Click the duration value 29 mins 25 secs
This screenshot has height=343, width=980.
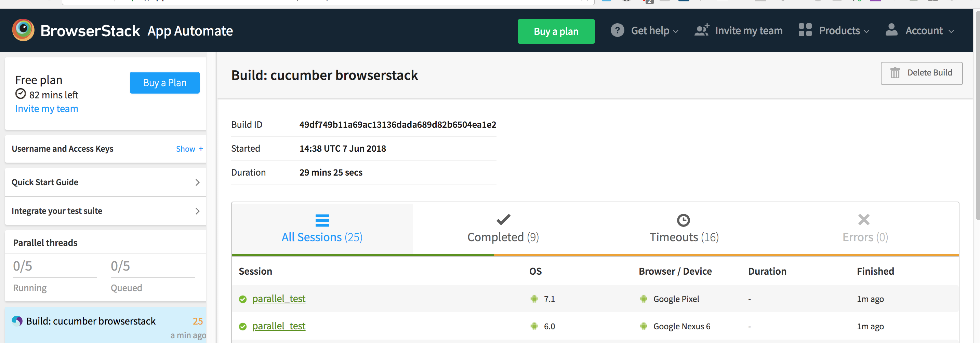(x=331, y=173)
